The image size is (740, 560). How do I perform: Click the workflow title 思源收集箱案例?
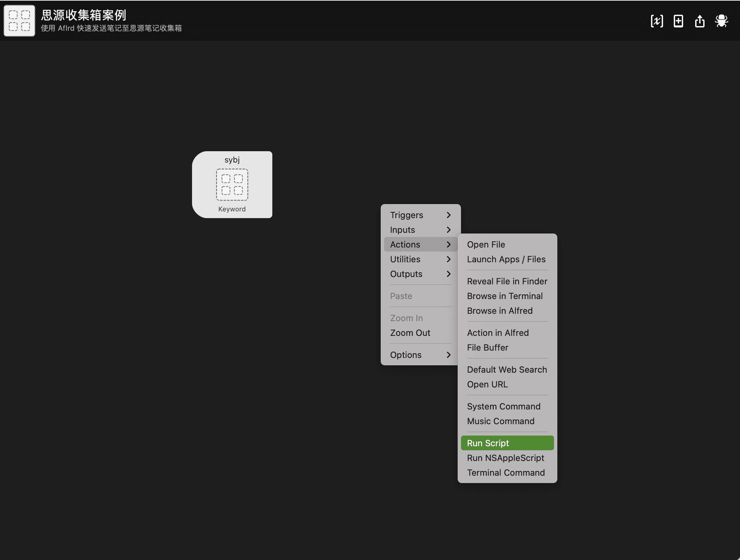83,15
